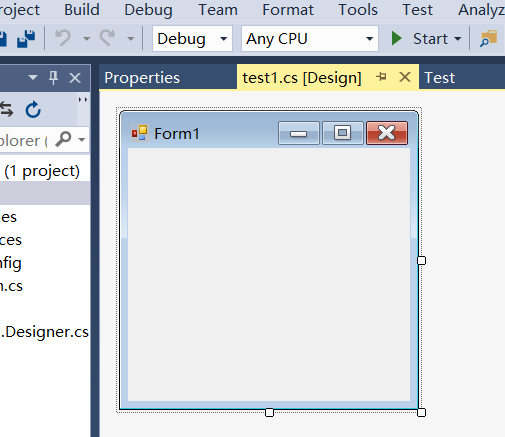Expand the Redo history dropdown arrow
505x437 pixels.
(131, 39)
